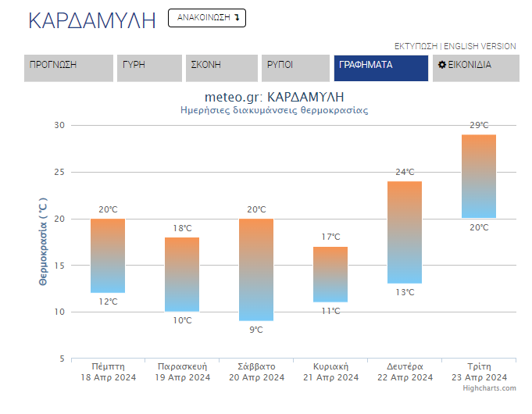Click the ΚΑΡΔΑΜΥΛΗ page heading
532x414 pixels.
[x=92, y=20]
